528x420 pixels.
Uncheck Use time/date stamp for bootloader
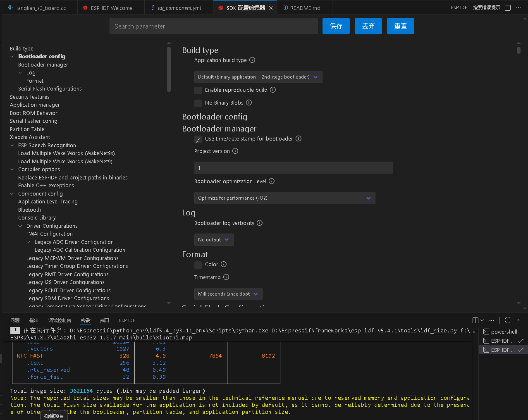coord(198,139)
